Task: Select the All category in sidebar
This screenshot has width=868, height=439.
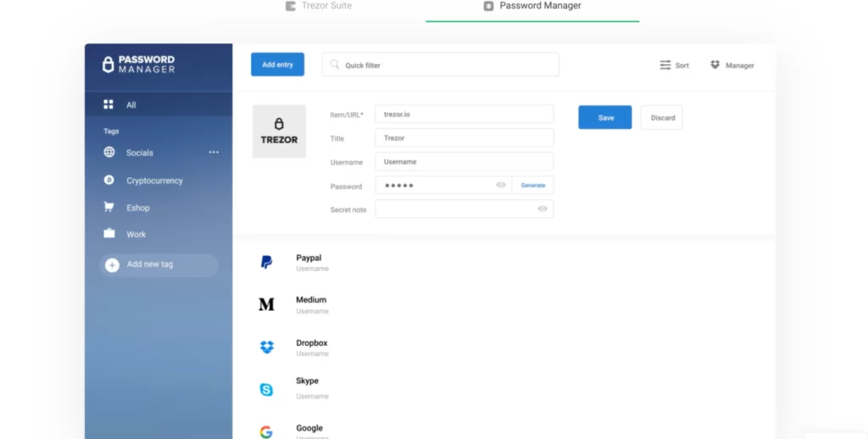Action: click(x=159, y=104)
